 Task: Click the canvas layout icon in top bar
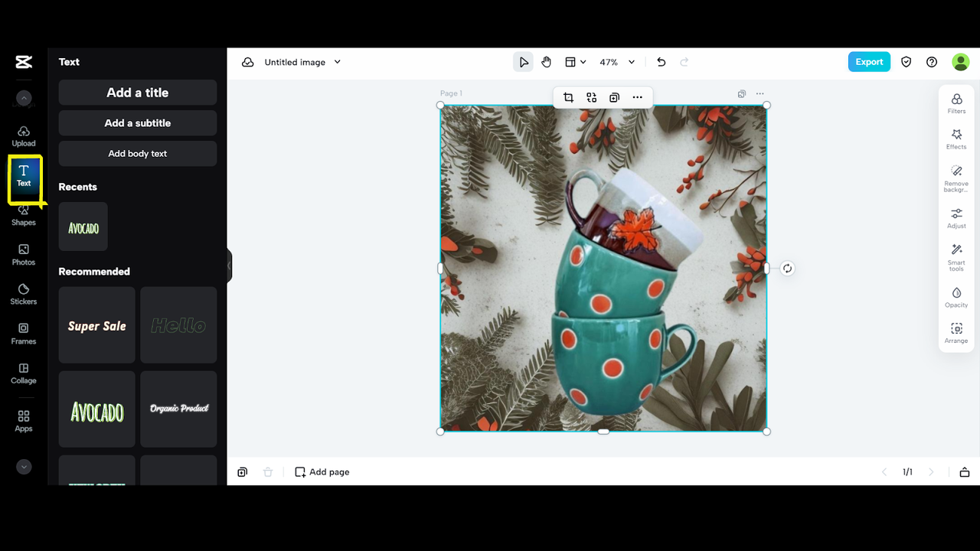tap(570, 62)
